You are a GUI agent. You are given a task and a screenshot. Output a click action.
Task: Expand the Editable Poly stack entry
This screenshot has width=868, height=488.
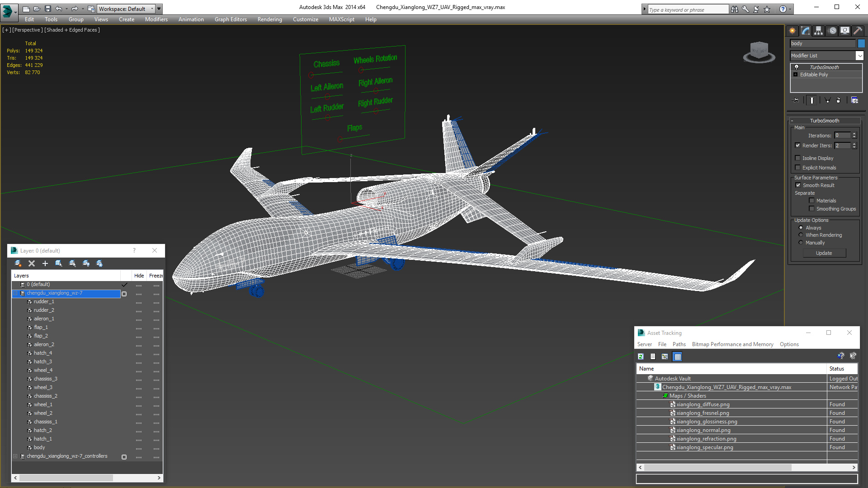tap(796, 75)
